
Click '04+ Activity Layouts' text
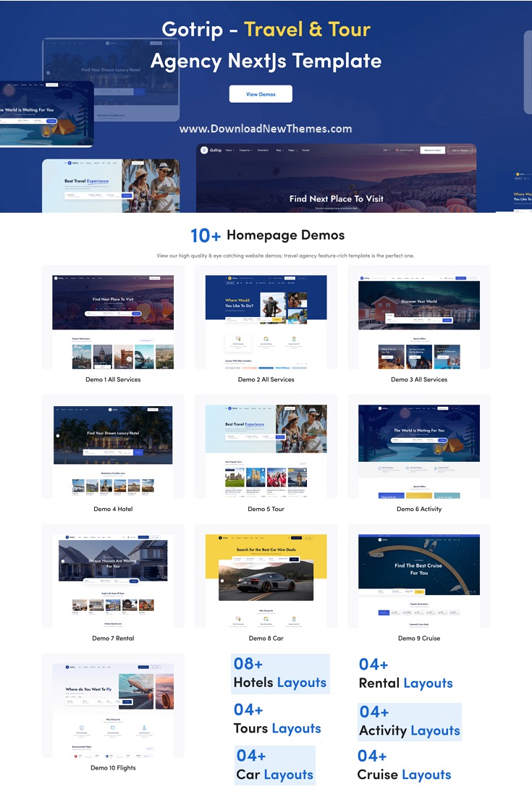point(410,721)
